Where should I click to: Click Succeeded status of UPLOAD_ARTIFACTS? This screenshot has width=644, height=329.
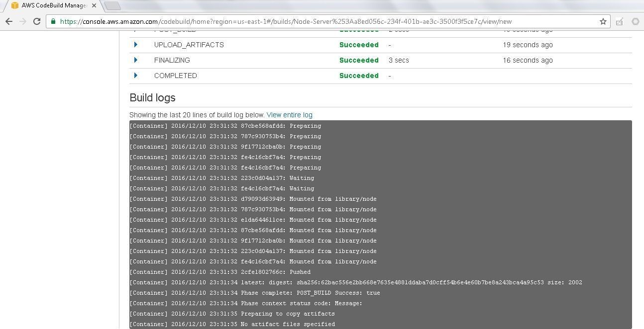[359, 45]
